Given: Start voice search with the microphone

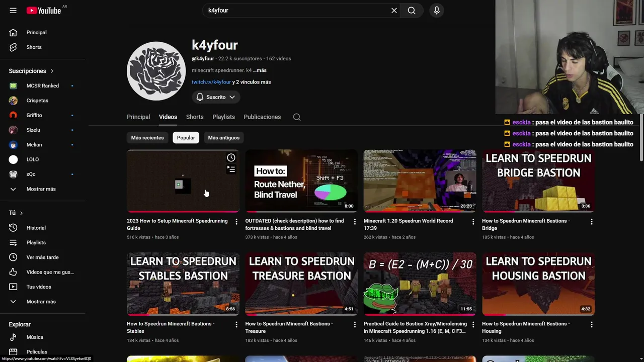Looking at the screenshot, I should click(436, 10).
